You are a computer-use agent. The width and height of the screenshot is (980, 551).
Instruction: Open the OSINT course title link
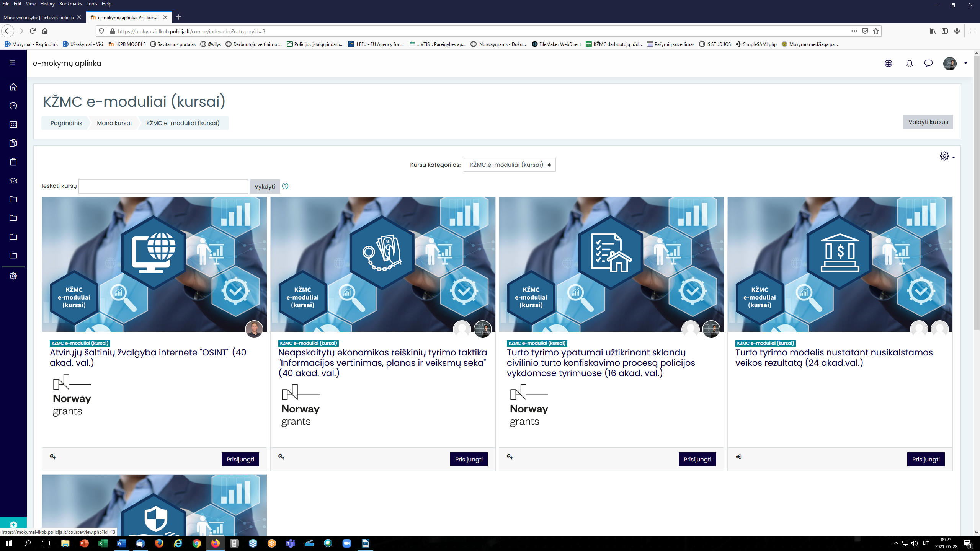coord(148,357)
